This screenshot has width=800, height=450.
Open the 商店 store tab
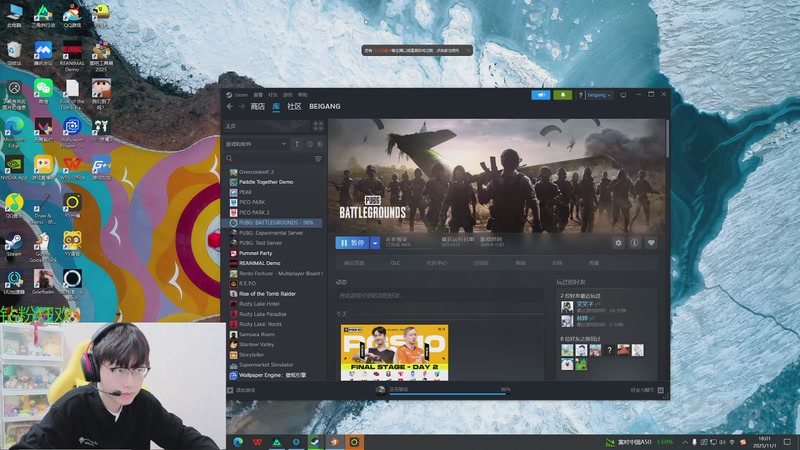pyautogui.click(x=258, y=107)
